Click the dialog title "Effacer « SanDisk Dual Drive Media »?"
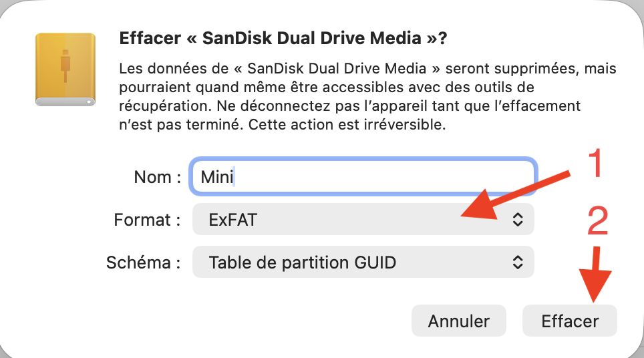Image resolution: width=644 pixels, height=358 pixels. [283, 39]
